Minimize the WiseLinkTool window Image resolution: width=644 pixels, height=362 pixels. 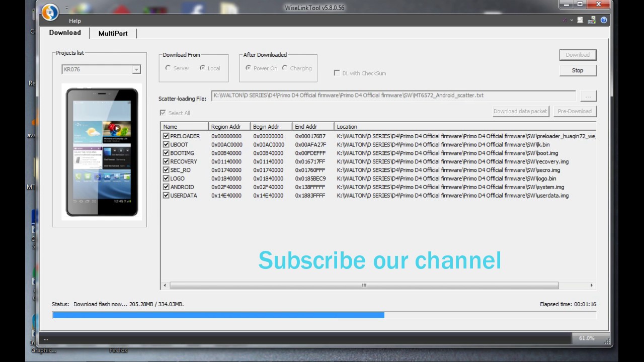pyautogui.click(x=566, y=5)
